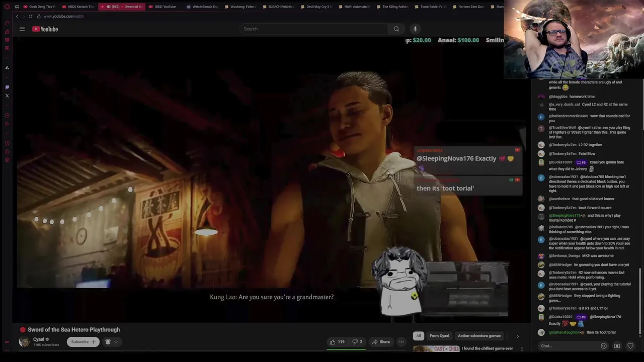Viewport: 644px width, 362px height.
Task: Go back with the browser back arrow
Action: [x=17, y=17]
